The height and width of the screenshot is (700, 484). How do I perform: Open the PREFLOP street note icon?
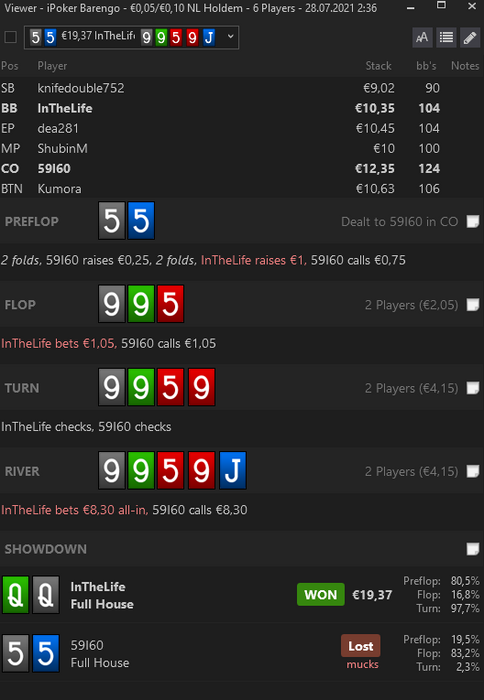(472, 221)
